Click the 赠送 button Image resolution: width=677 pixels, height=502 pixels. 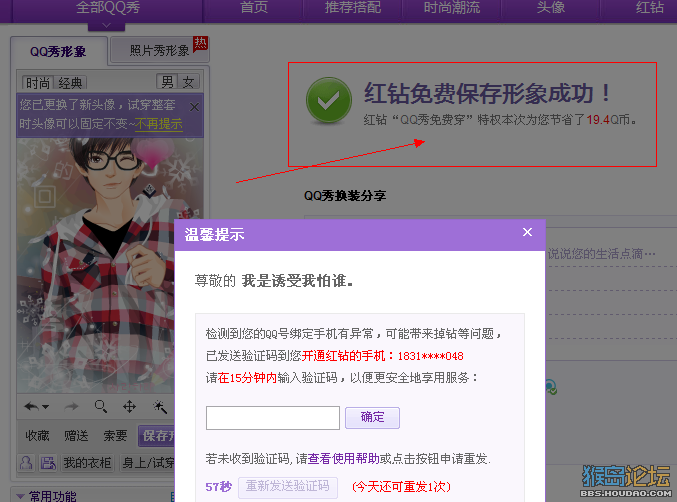76,436
